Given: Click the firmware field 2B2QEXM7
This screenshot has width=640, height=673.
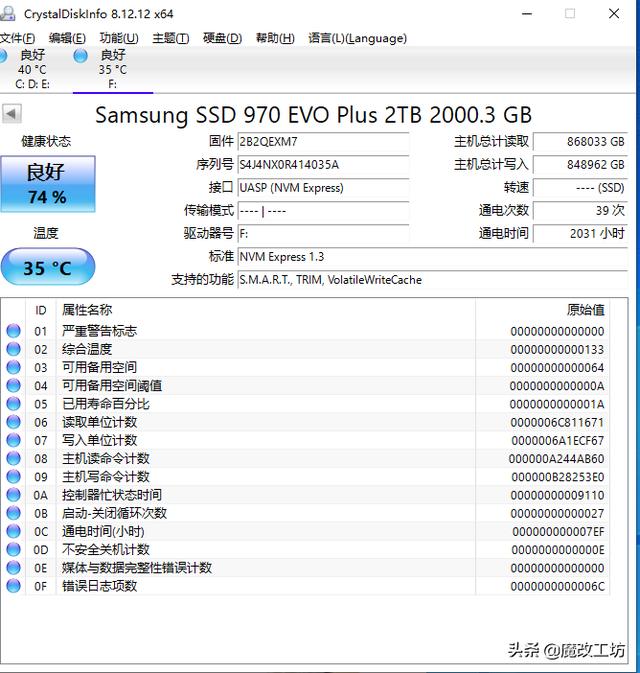Looking at the screenshot, I should (323, 142).
